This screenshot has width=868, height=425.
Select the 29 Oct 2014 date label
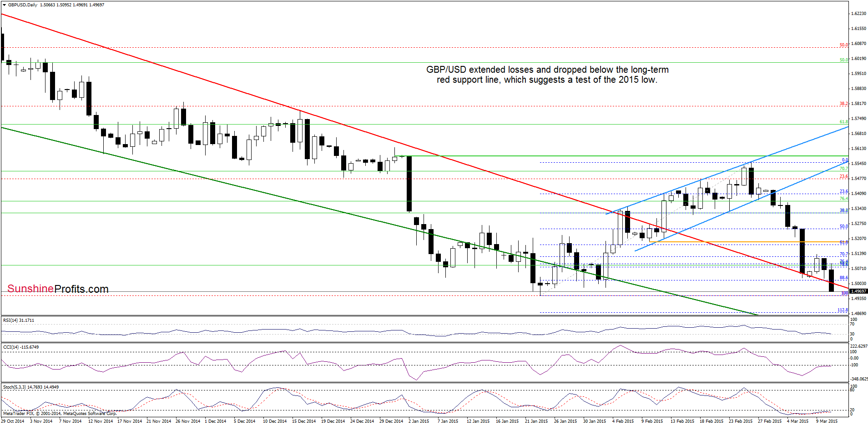pyautogui.click(x=13, y=421)
